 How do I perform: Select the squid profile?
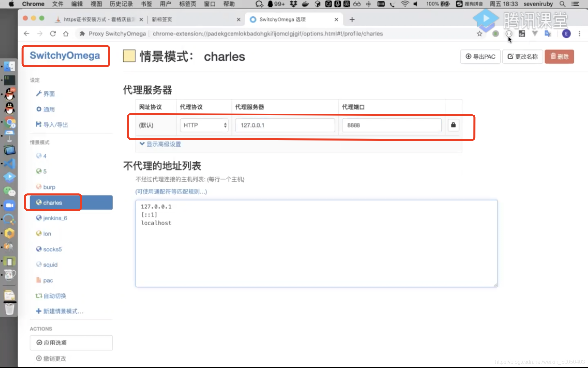point(47,265)
